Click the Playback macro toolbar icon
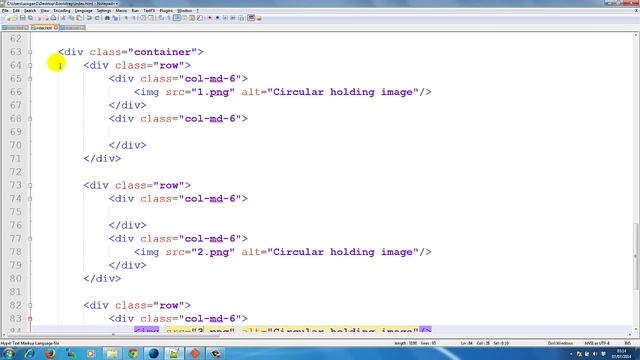Viewport: 640px width, 360px height. tap(225, 18)
